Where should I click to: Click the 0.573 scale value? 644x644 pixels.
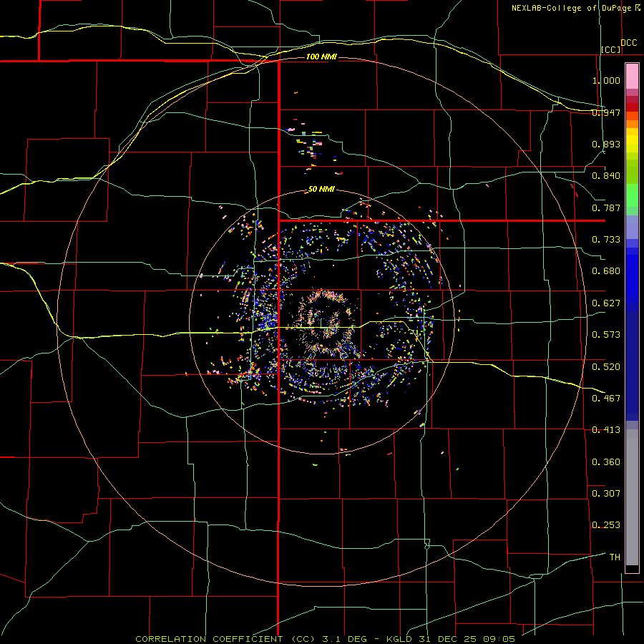coord(606,335)
